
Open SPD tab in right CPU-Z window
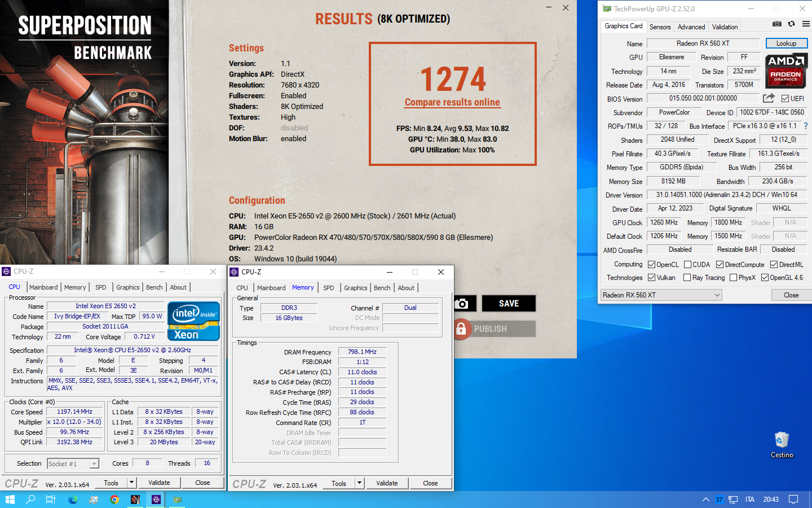[x=329, y=288]
